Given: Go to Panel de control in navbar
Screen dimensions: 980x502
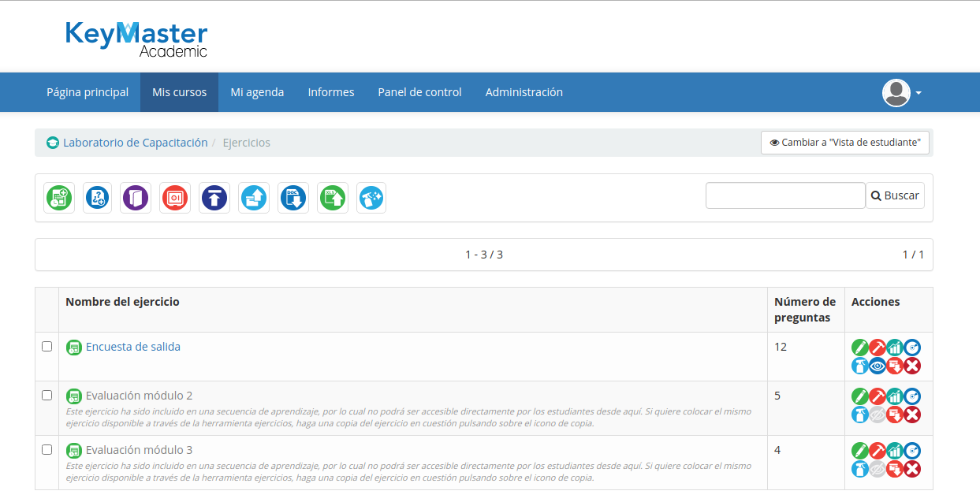Looking at the screenshot, I should click(x=419, y=92).
